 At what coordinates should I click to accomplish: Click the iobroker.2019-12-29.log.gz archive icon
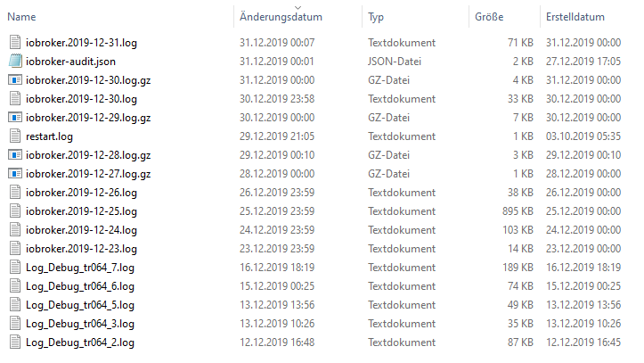click(x=15, y=117)
